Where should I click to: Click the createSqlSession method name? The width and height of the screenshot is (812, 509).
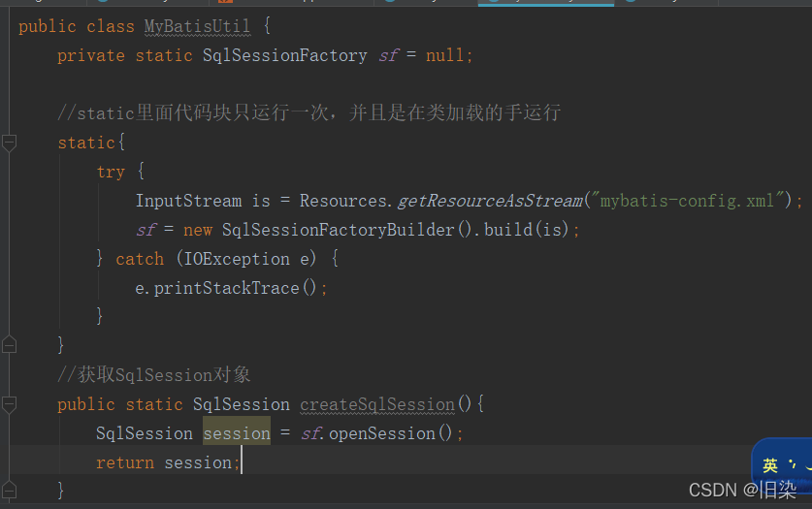377,404
